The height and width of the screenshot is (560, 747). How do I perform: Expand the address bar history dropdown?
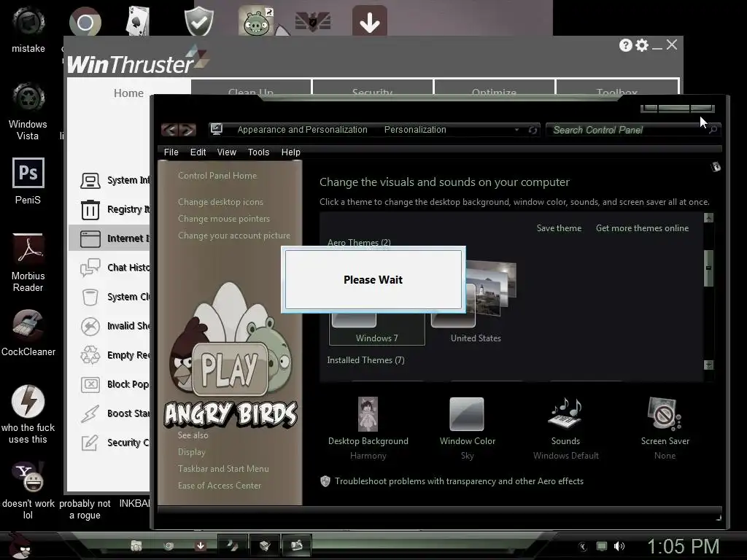tap(517, 130)
